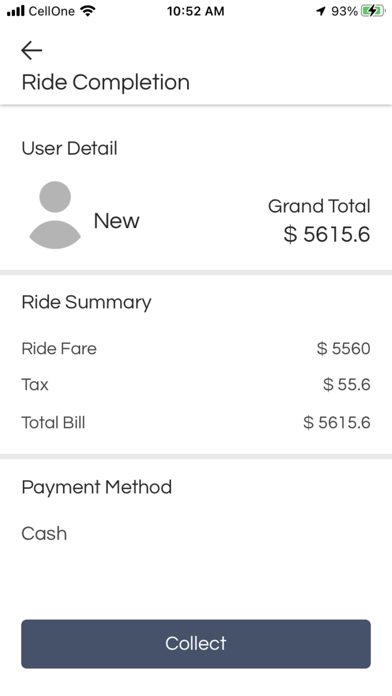Select the Cash payment method
This screenshot has height=696, width=392.
[44, 534]
